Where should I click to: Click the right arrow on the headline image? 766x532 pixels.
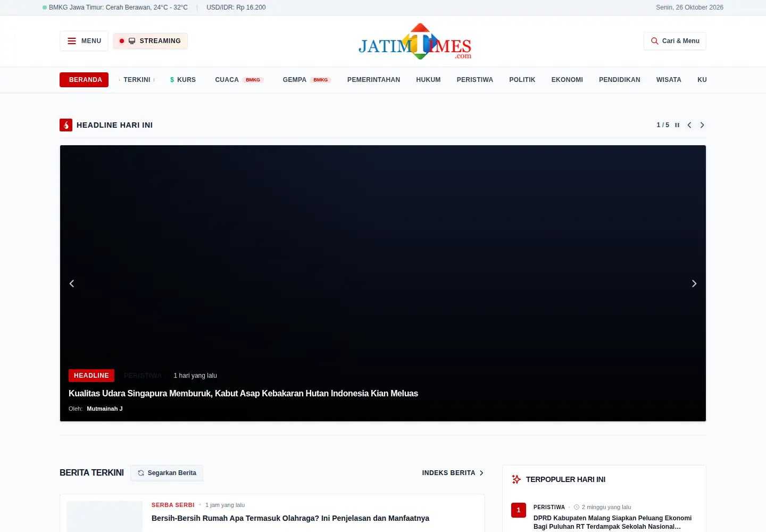(694, 284)
